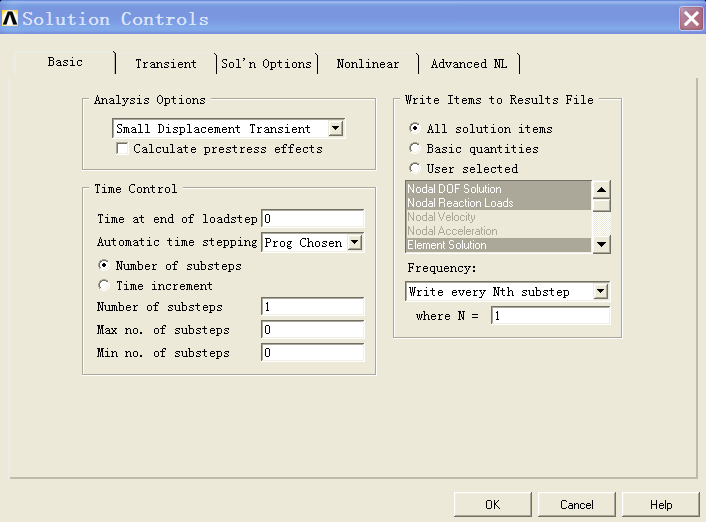
Task: Select User selected radio option
Action: pos(415,169)
